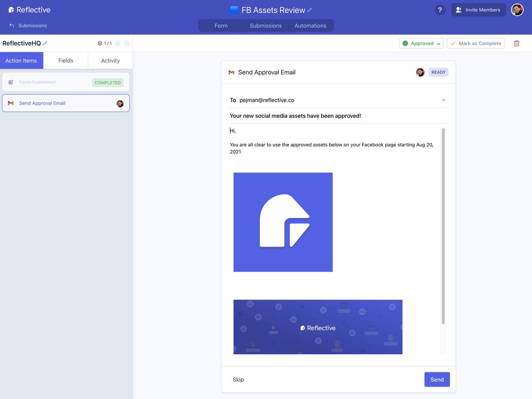
Task: Expand the recipient options chevron
Action: (443, 100)
